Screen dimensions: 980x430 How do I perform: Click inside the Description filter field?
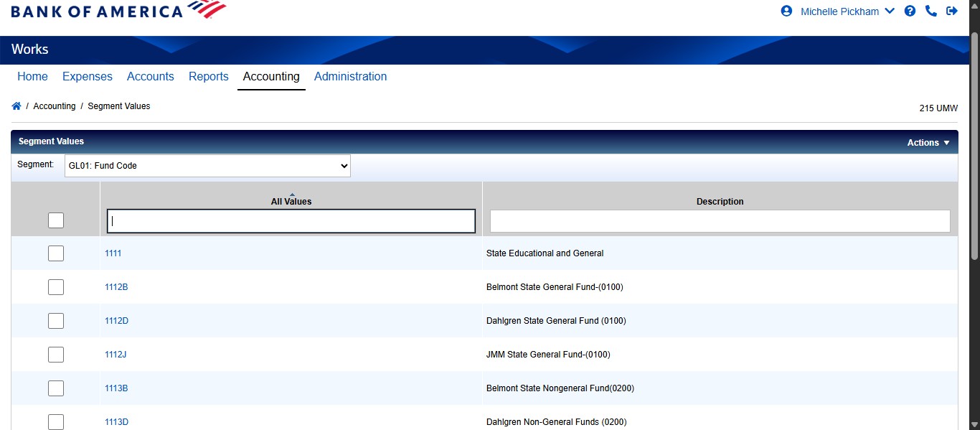720,220
